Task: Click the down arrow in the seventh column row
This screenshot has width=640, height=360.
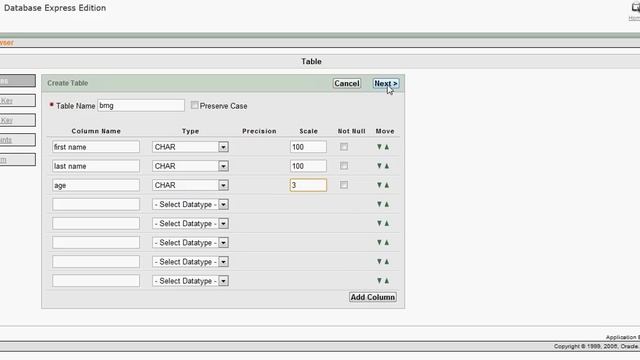Action: coord(379,262)
